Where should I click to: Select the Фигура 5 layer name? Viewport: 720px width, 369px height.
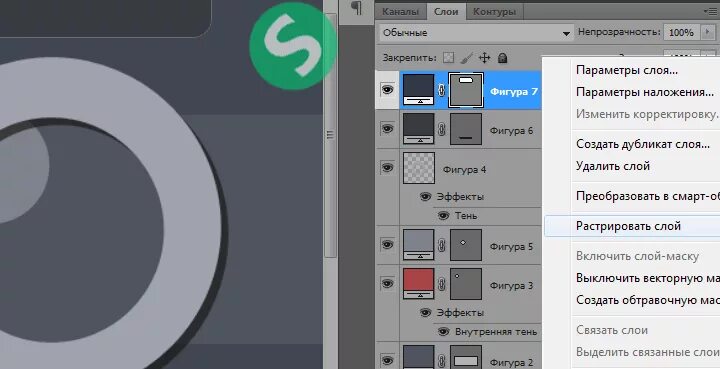click(511, 246)
